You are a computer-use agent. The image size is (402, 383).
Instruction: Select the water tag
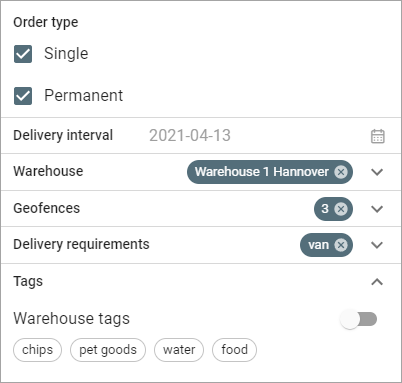179,350
